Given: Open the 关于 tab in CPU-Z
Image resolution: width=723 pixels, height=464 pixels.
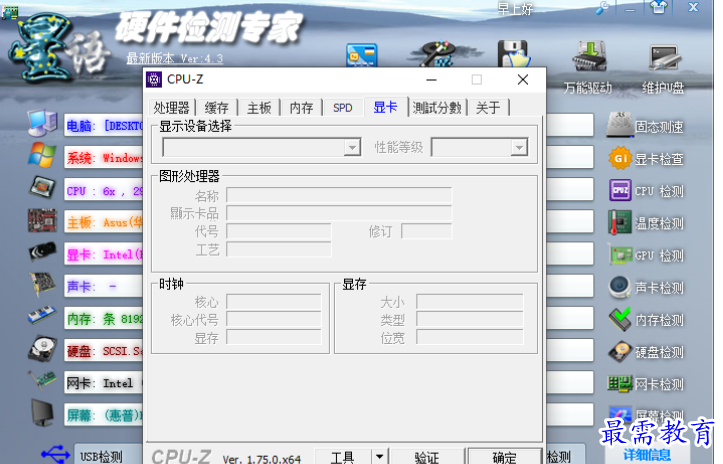Looking at the screenshot, I should pyautogui.click(x=488, y=108).
